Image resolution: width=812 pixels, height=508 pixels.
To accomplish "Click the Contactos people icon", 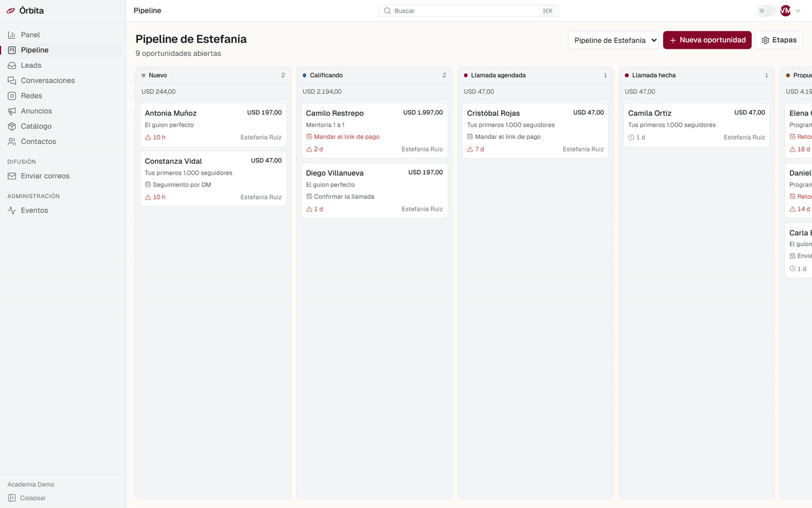I will (12, 141).
